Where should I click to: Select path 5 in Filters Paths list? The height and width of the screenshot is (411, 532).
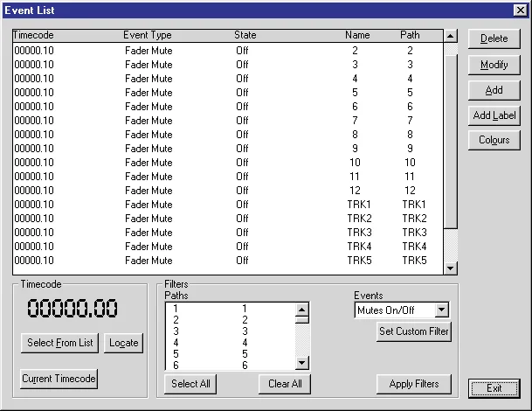[x=231, y=354]
